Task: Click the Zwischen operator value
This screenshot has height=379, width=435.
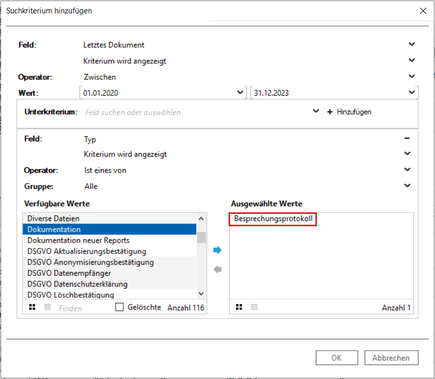Action: tap(100, 77)
